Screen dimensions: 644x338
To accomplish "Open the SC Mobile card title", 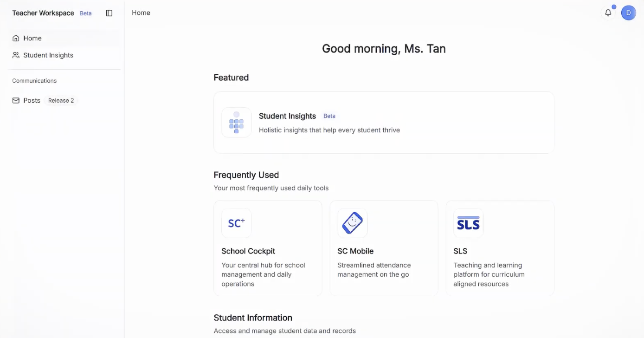I will [355, 251].
